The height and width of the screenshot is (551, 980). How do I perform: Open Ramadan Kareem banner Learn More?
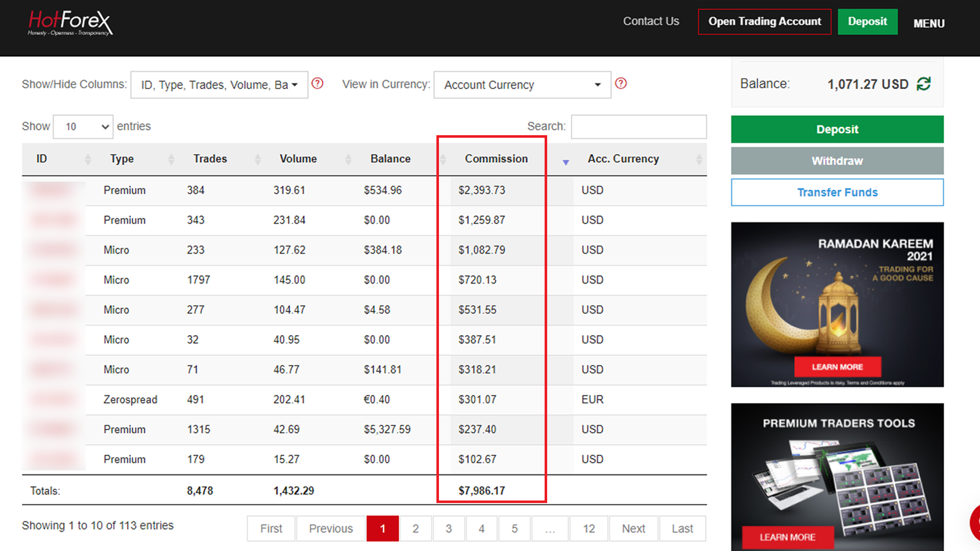point(837,367)
